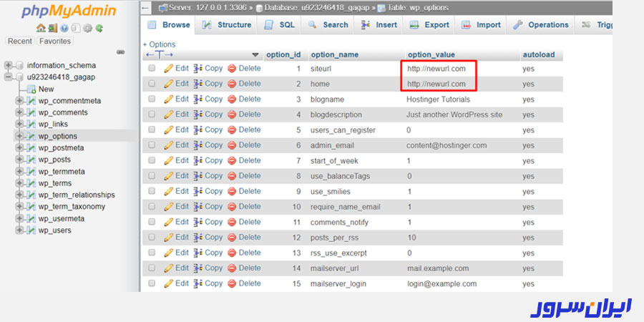Open the Insert tab
This screenshot has height=322, width=644.
click(379, 25)
